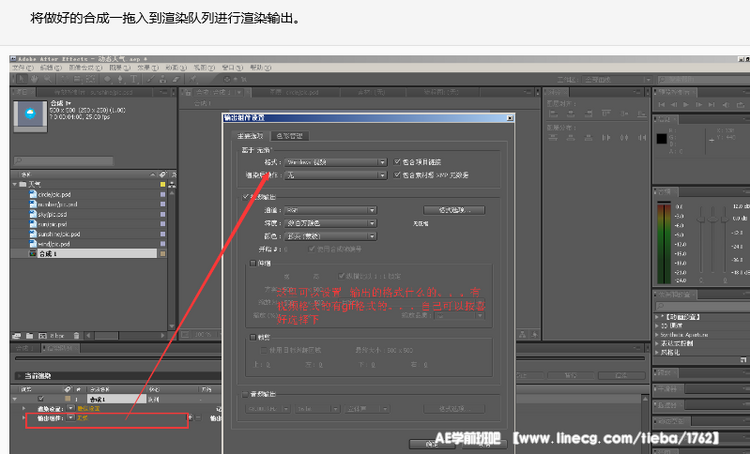Select the Eraser tool
Image resolution: width=750 pixels, height=454 pixels.
pyautogui.click(x=176, y=79)
